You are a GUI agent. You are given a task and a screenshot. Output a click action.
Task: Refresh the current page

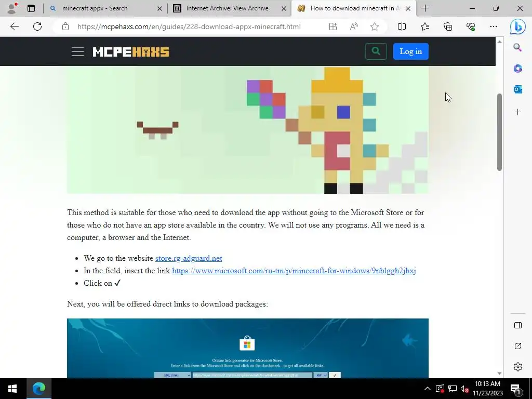37,26
